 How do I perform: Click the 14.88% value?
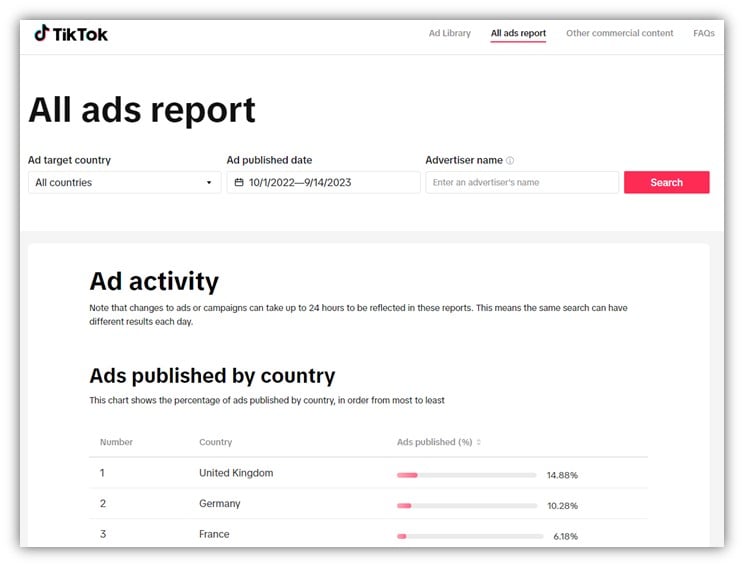(562, 475)
